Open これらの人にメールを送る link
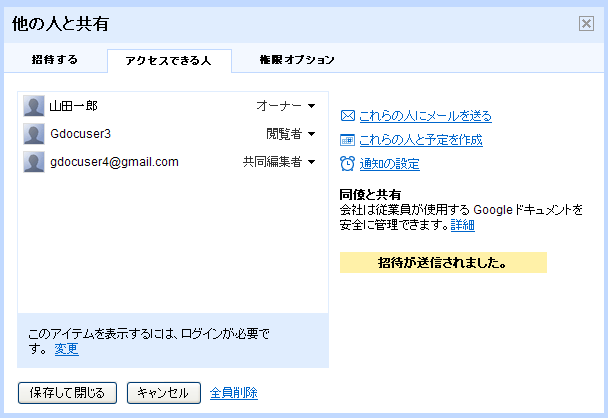The height and width of the screenshot is (418, 608). pos(425,116)
